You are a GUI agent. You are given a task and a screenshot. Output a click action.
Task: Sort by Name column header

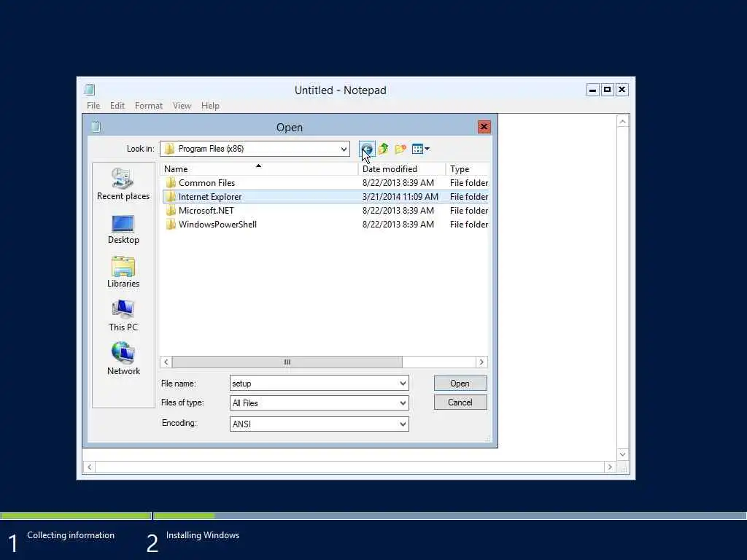click(x=259, y=169)
